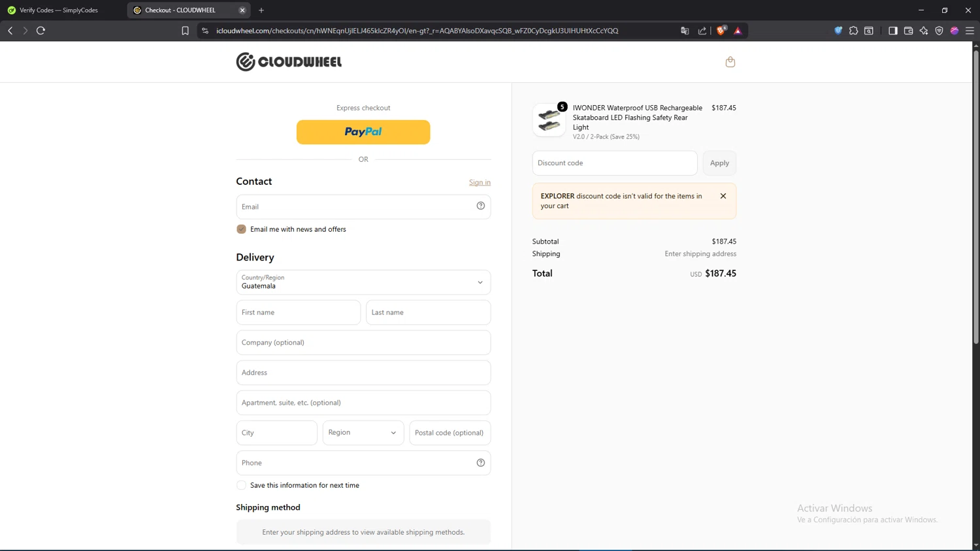The width and height of the screenshot is (980, 551).
Task: Click the Last name field
Action: click(x=428, y=313)
